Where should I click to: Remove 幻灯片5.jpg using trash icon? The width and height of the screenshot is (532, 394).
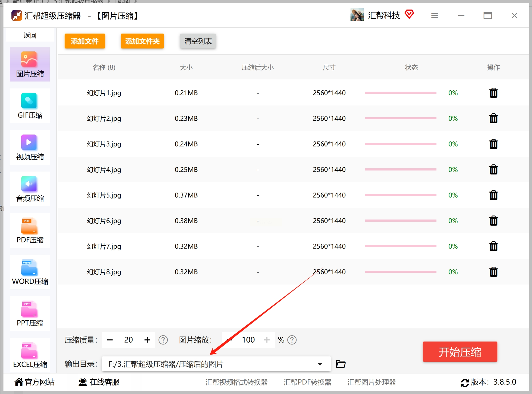pyautogui.click(x=493, y=195)
